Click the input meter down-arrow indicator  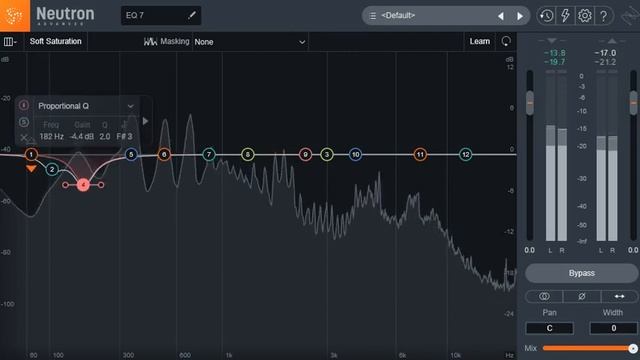click(552, 41)
